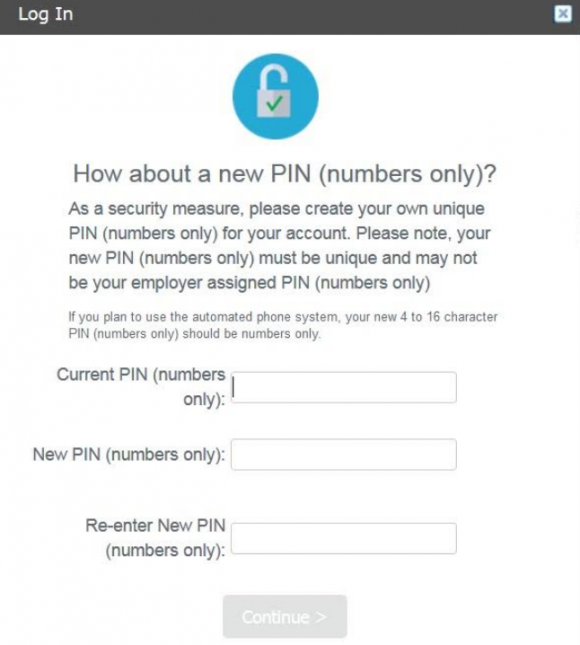580x645 pixels.
Task: Close the Log In dialog
Action: pyautogui.click(x=563, y=14)
